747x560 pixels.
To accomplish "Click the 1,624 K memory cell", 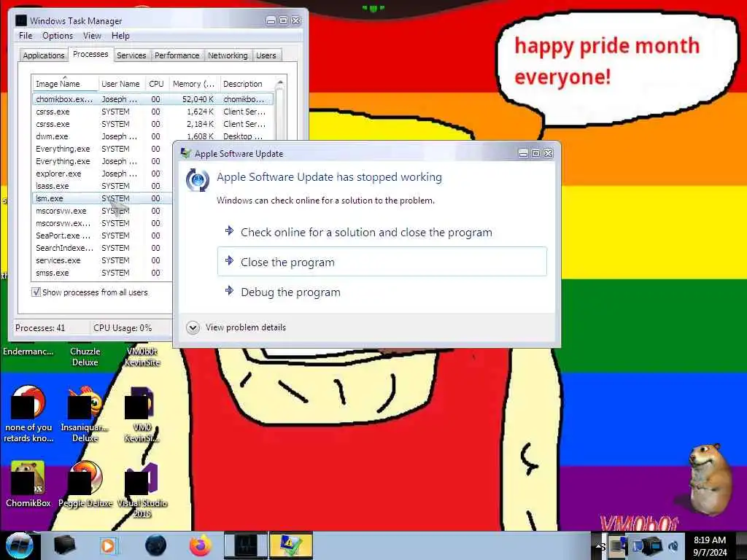I will [x=200, y=112].
